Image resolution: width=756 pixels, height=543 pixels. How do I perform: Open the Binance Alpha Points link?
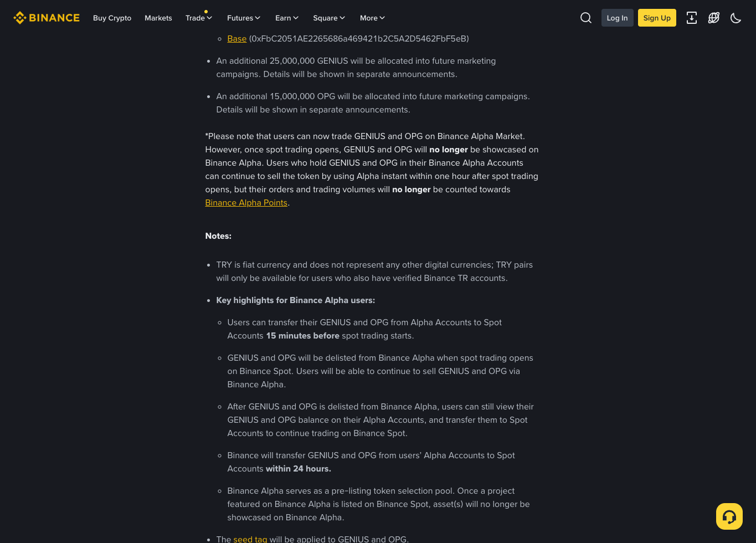click(246, 203)
